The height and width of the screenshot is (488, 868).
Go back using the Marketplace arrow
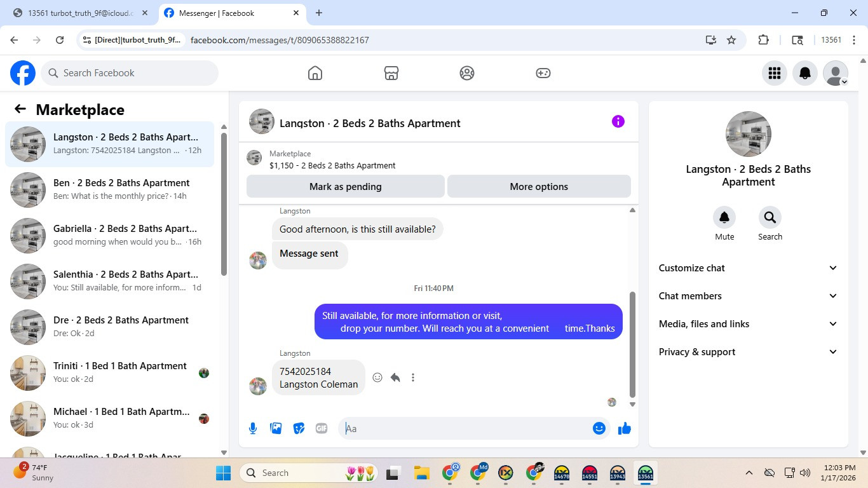pyautogui.click(x=20, y=109)
